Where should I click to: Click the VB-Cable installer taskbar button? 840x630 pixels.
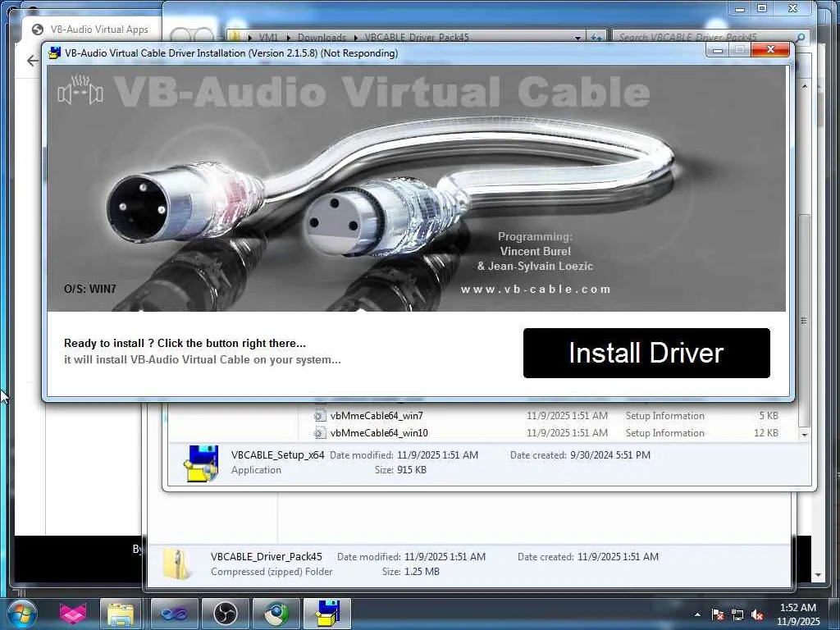(x=326, y=614)
